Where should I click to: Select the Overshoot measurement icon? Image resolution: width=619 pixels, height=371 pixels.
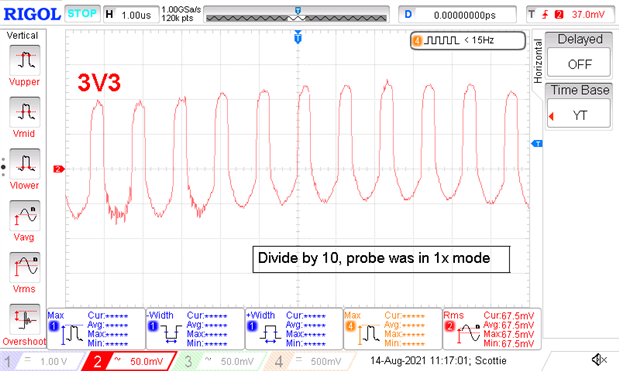[24, 319]
